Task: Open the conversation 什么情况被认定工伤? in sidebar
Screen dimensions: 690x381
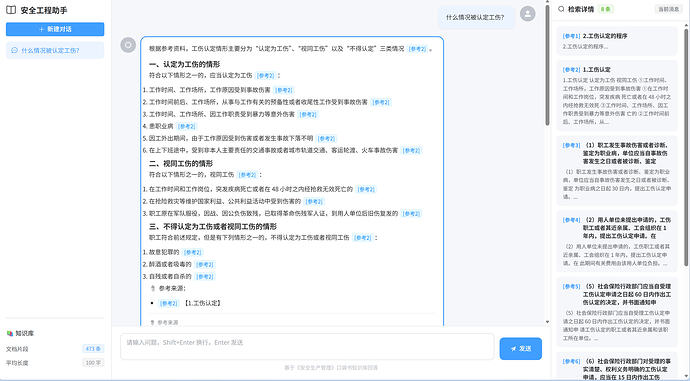Action: pos(55,50)
